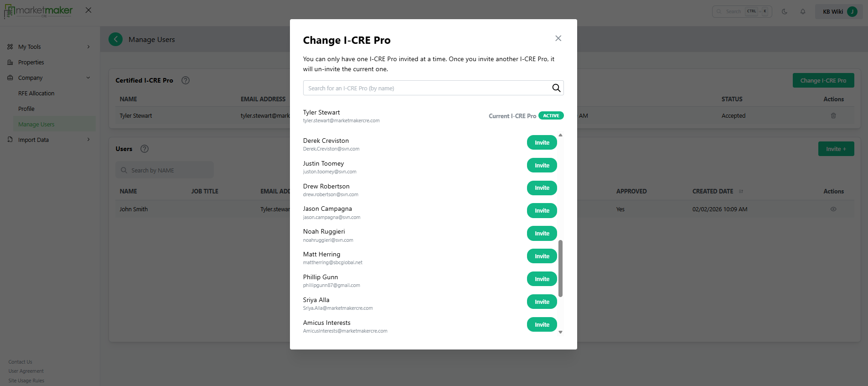Image resolution: width=868 pixels, height=386 pixels.
Task: View John Smith's record via the eye icon
Action: tap(833, 209)
